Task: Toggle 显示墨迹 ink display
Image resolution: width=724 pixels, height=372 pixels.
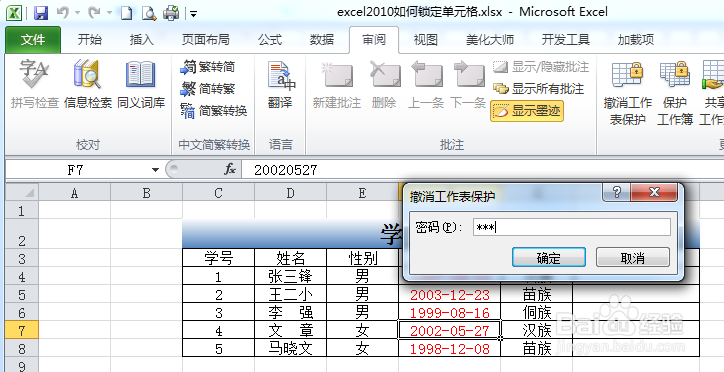Action: pyautogui.click(x=527, y=111)
